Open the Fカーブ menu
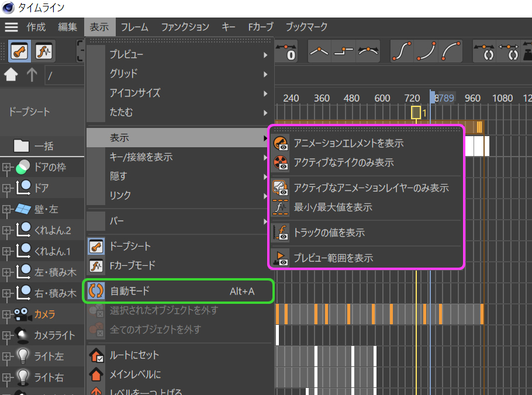Viewport: 532px width, 395px height. [260, 27]
